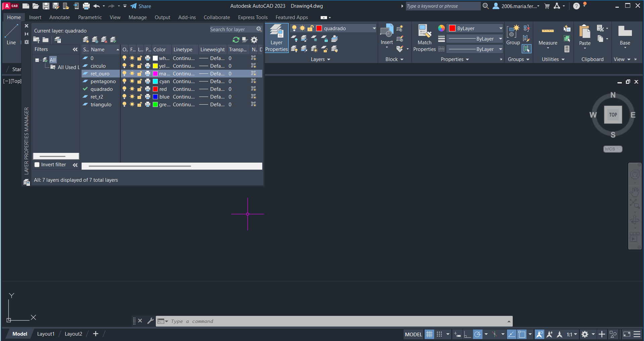644x341 pixels.
Task: Click the Share button
Action: 141,6
